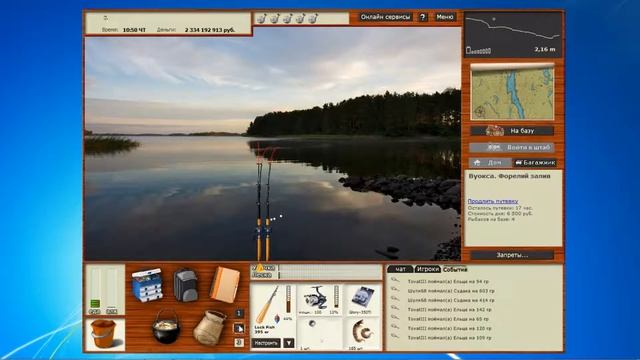
Task: Click the На базу button
Action: (x=512, y=131)
